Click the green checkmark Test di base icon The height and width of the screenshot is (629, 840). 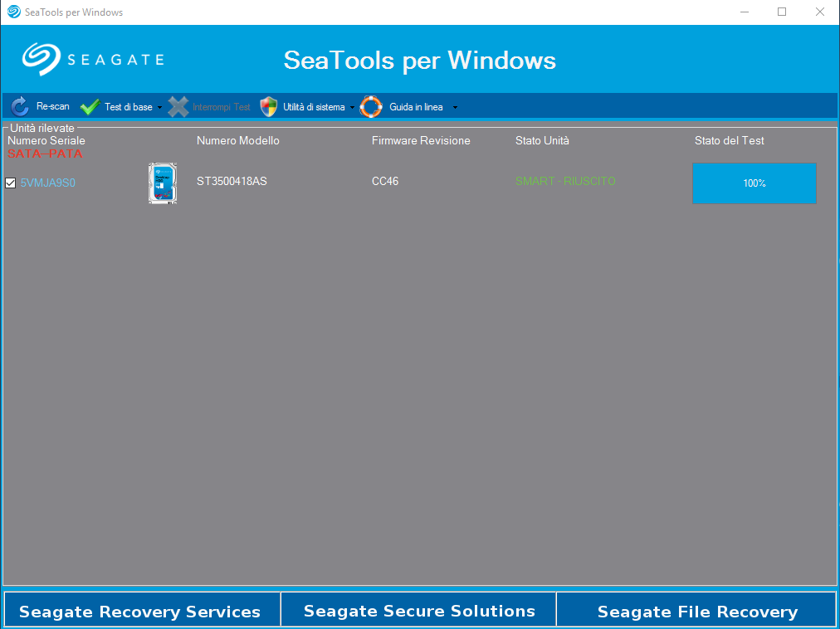[x=90, y=106]
